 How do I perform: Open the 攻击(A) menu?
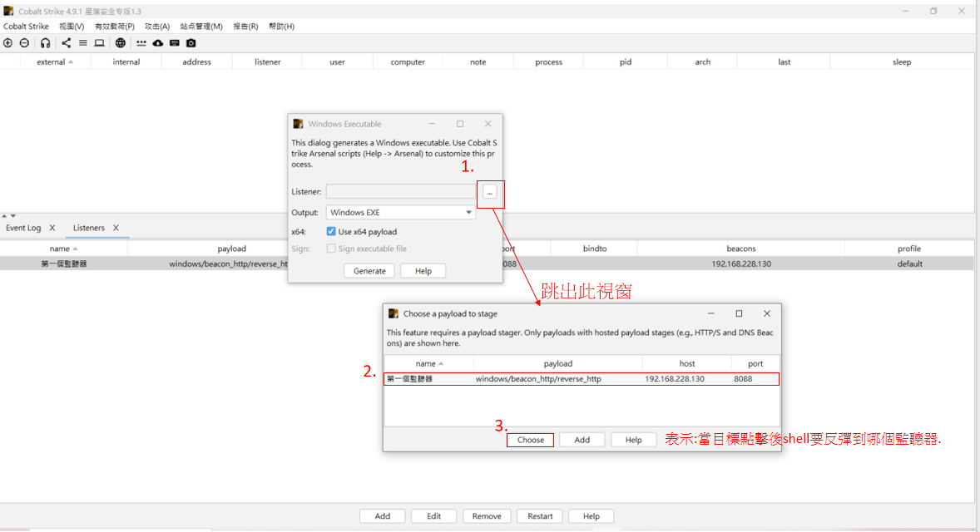tap(157, 27)
